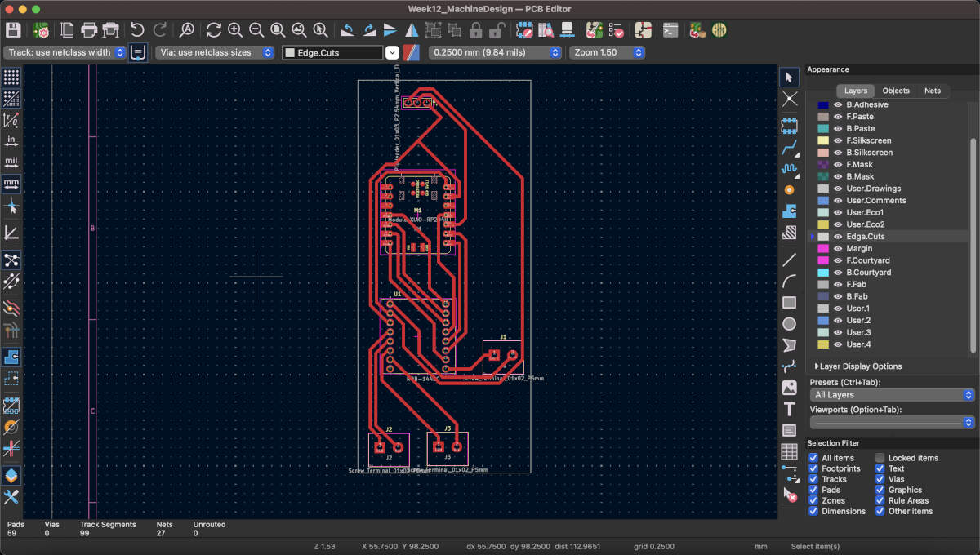
Task: Open the Edge.Cuts layer selector dropdown
Action: coord(392,52)
